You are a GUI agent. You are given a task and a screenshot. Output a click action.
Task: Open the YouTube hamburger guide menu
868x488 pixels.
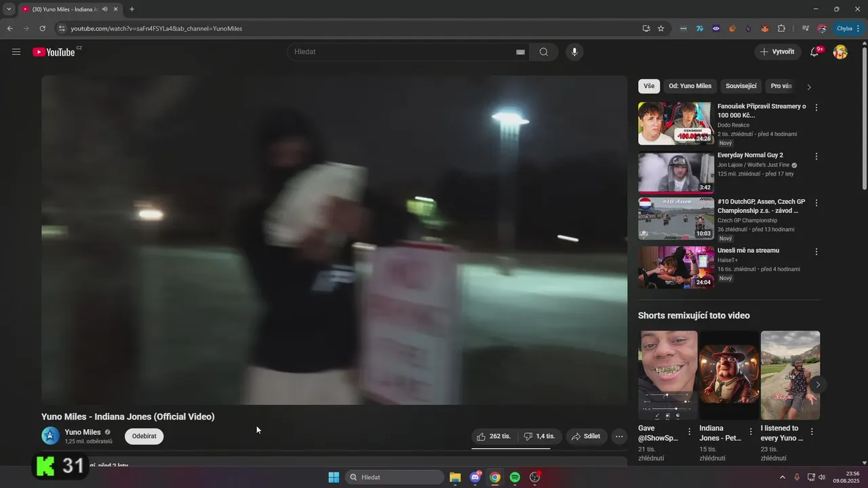click(16, 52)
